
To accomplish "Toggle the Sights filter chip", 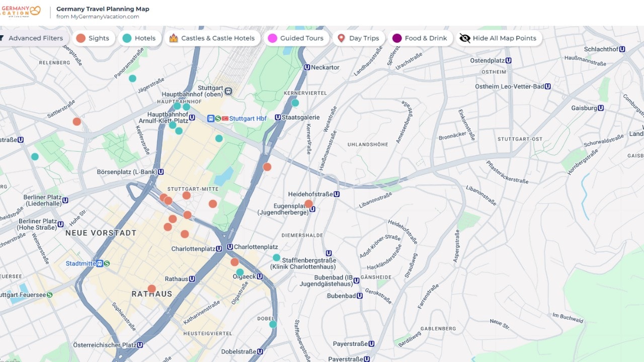I will click(x=93, y=38).
